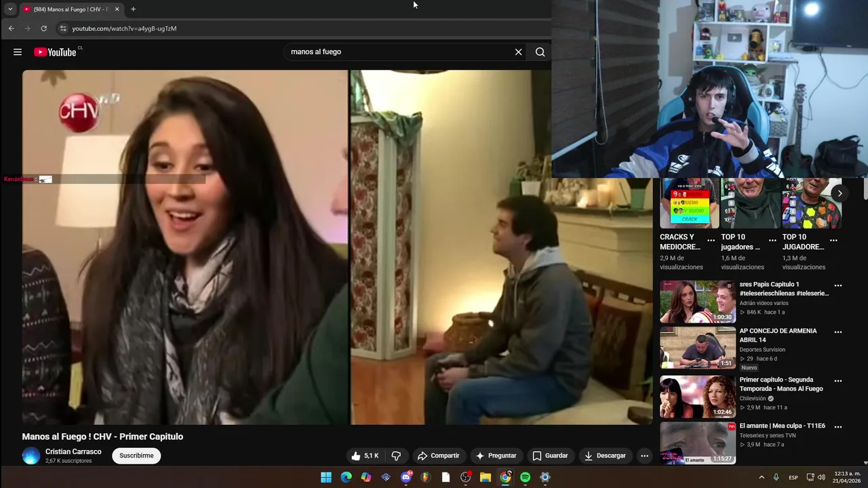Run search with the magnifier icon
The width and height of the screenshot is (868, 488).
click(x=540, y=52)
